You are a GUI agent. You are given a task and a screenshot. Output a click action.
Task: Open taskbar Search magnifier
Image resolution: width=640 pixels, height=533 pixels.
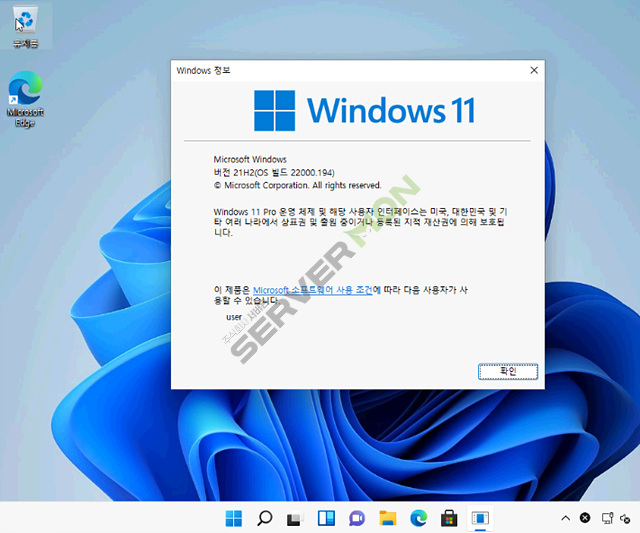coord(264,518)
